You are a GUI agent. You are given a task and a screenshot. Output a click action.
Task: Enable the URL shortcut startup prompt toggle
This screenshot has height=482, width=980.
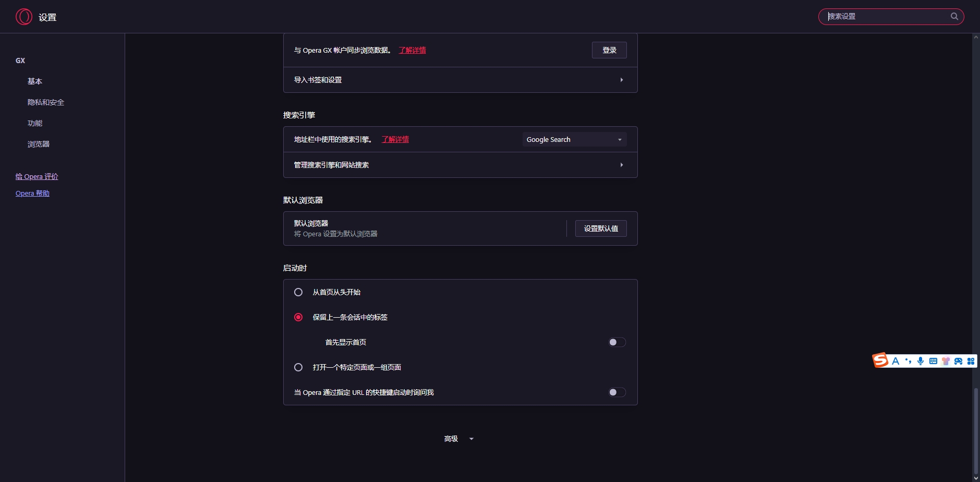[617, 392]
